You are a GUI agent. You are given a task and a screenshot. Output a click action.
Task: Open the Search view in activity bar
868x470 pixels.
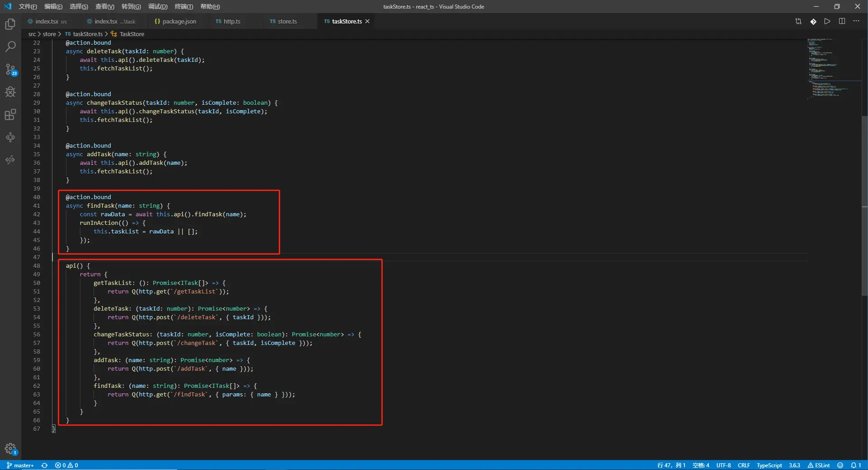10,47
